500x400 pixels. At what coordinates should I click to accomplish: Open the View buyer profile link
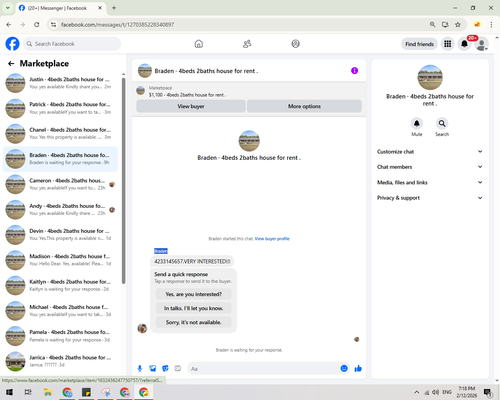coord(272,239)
